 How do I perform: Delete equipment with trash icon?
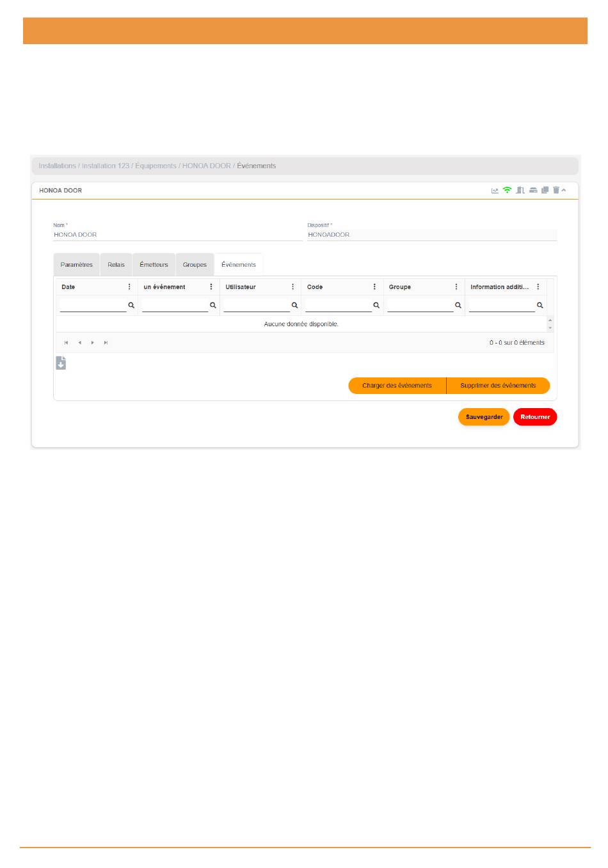(556, 190)
